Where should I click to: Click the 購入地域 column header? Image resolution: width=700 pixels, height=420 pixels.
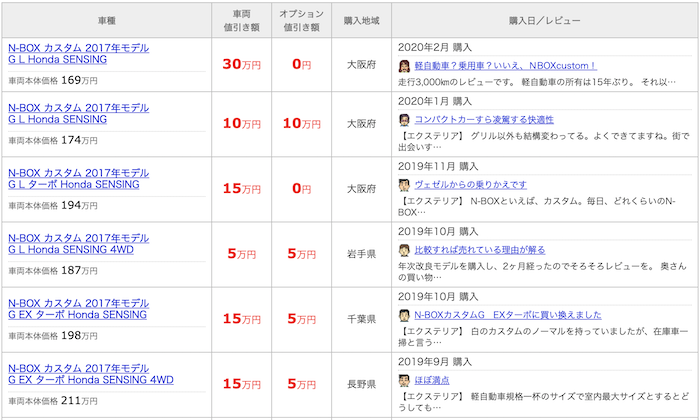pos(362,21)
